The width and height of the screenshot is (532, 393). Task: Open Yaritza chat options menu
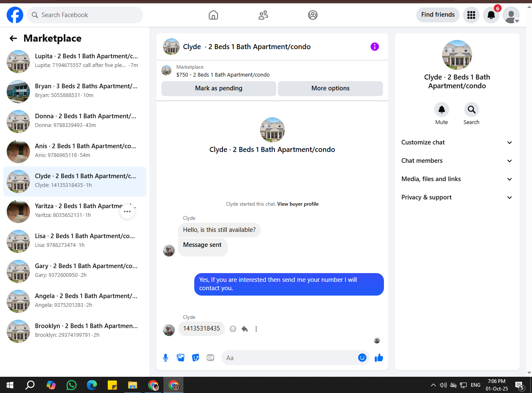127,211
